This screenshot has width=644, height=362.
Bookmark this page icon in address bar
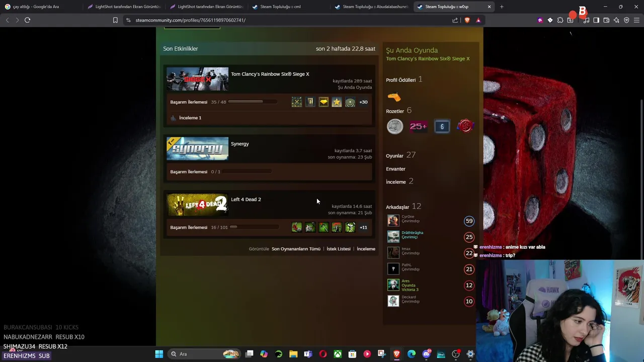pos(115,20)
